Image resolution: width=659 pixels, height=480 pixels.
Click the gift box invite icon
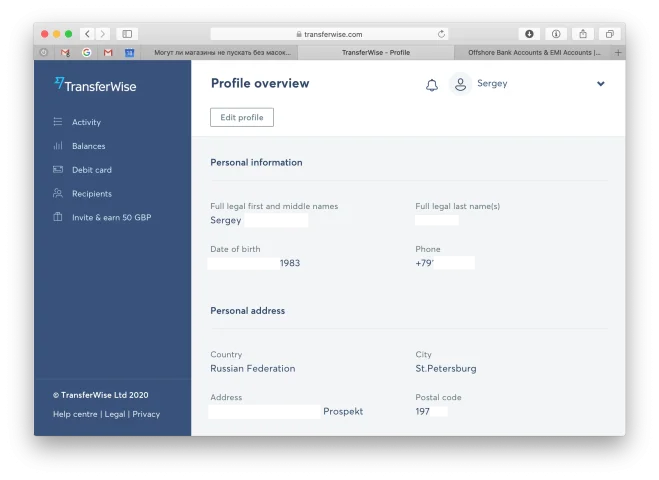pyautogui.click(x=58, y=217)
